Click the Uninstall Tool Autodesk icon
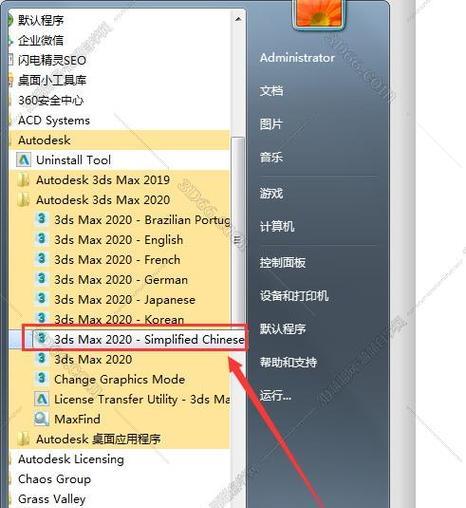Screen dimensions: 466x508 click(x=23, y=160)
